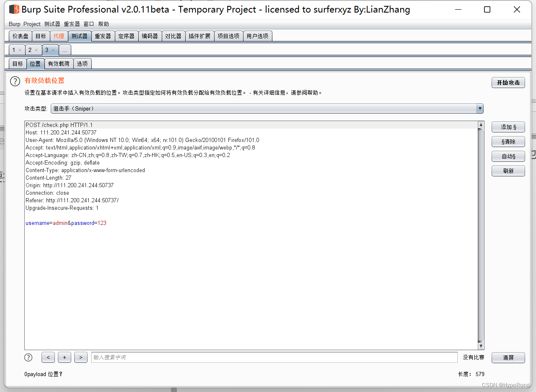
Task: Go to previous search match button
Action: tap(48, 357)
